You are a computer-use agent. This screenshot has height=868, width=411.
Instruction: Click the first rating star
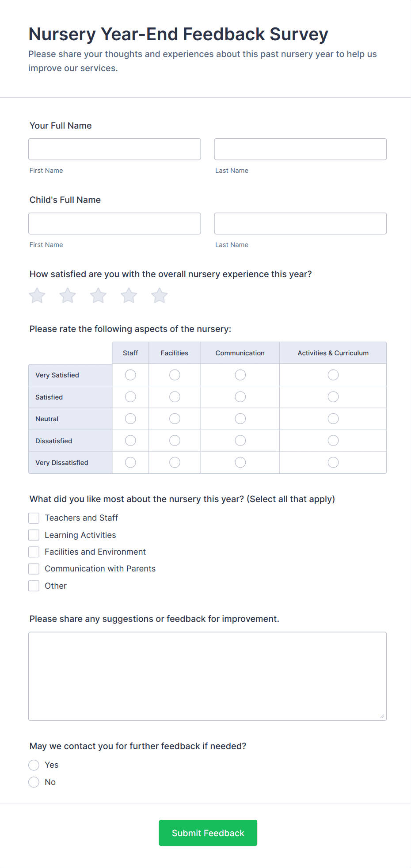click(37, 296)
